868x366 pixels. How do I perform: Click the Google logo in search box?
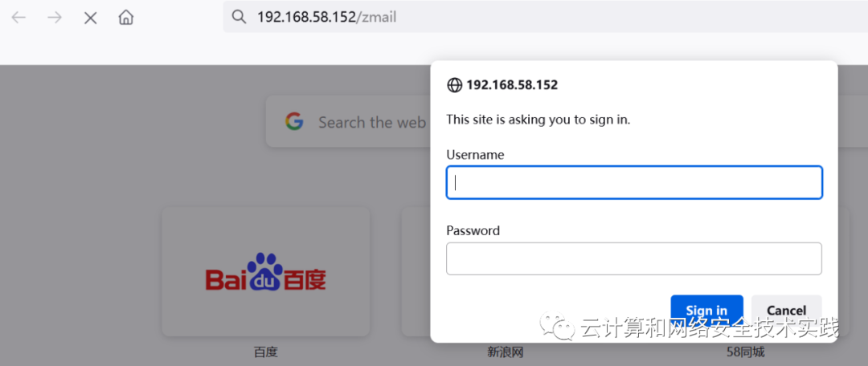[x=294, y=121]
